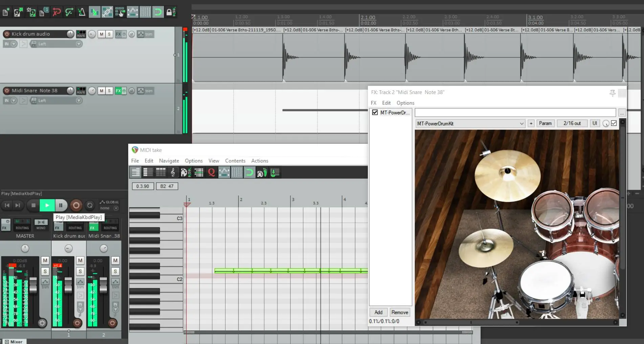The image size is (644, 344).
Task: Open the MT-PowerDrumKit preset dropdown
Action: click(x=470, y=123)
